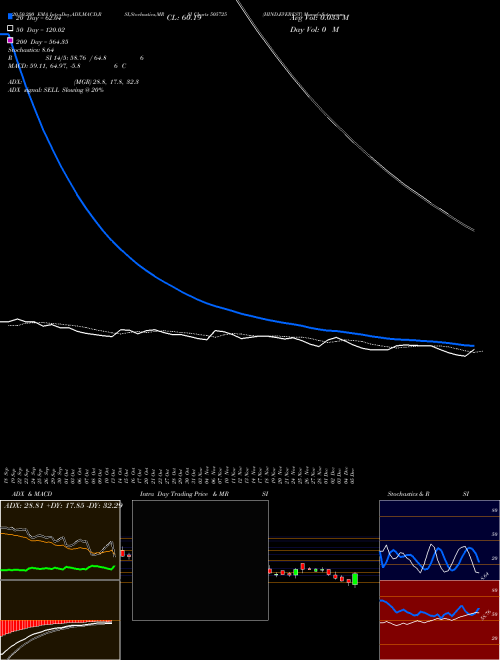Viewport: 500px width, 660px height.
Task: Open the MACD histogram panel
Action: 60,620
